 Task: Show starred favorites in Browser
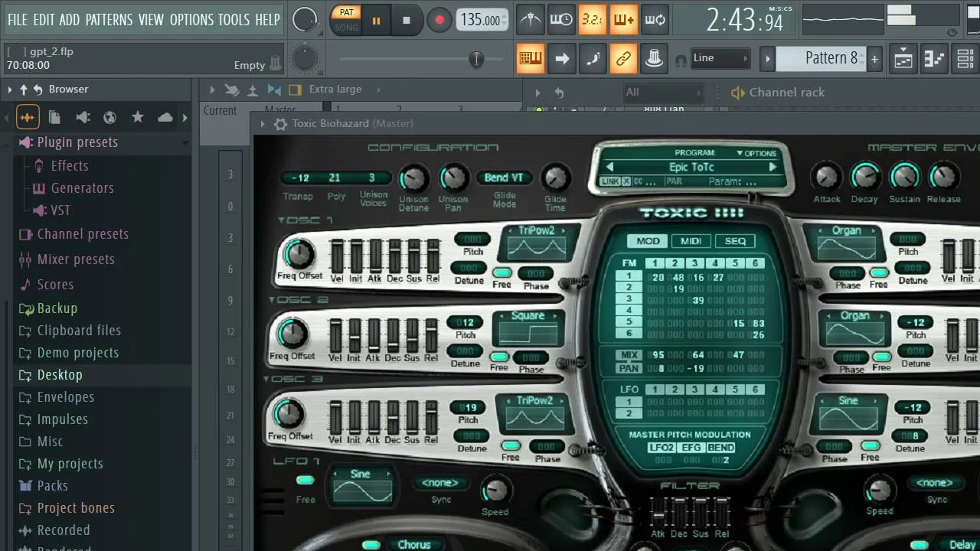138,117
